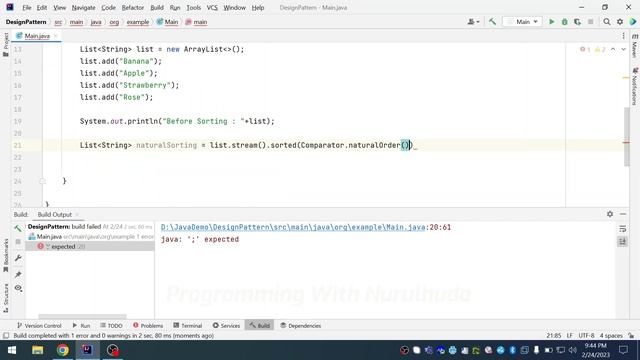Stop the running process icon
The width and height of the screenshot is (640, 360).
(x=590, y=22)
